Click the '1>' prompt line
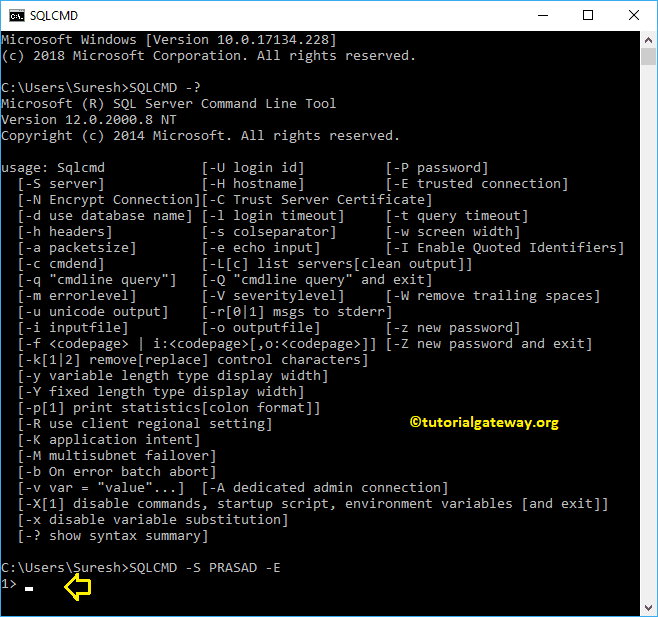 tap(9, 584)
